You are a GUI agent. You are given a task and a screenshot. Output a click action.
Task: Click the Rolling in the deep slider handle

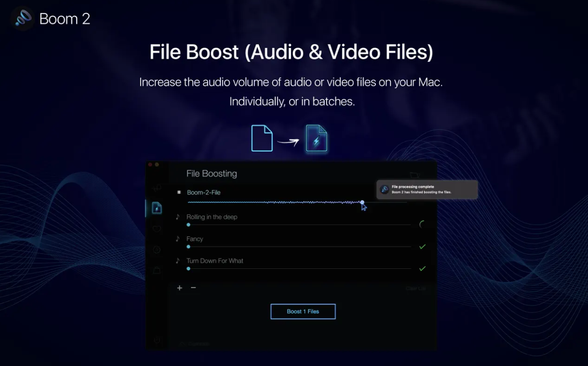coord(188,225)
